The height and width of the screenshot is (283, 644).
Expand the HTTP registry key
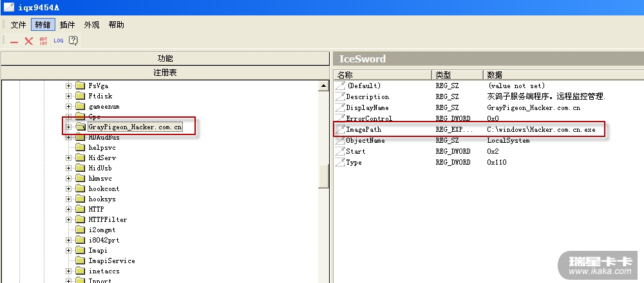[x=69, y=209]
